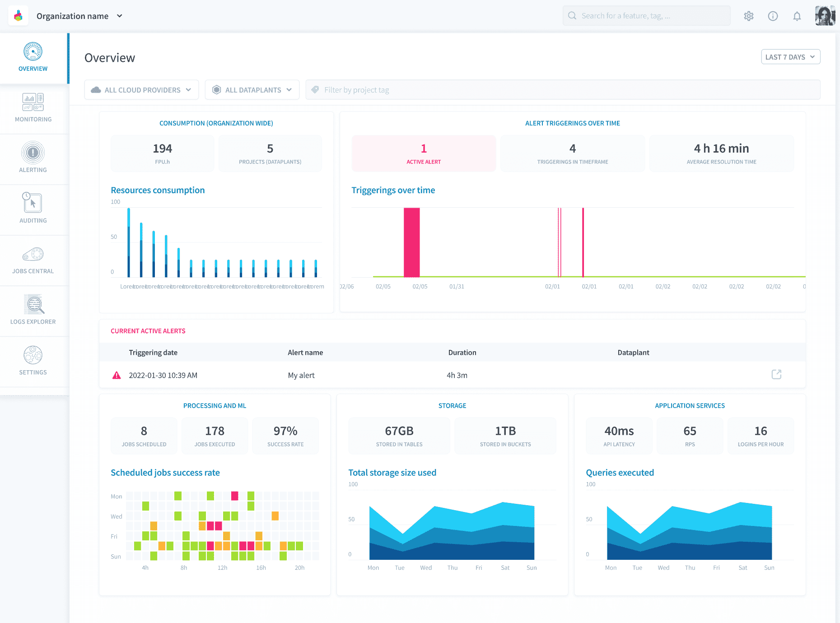
Task: Click the search magnifier icon
Action: click(x=572, y=16)
